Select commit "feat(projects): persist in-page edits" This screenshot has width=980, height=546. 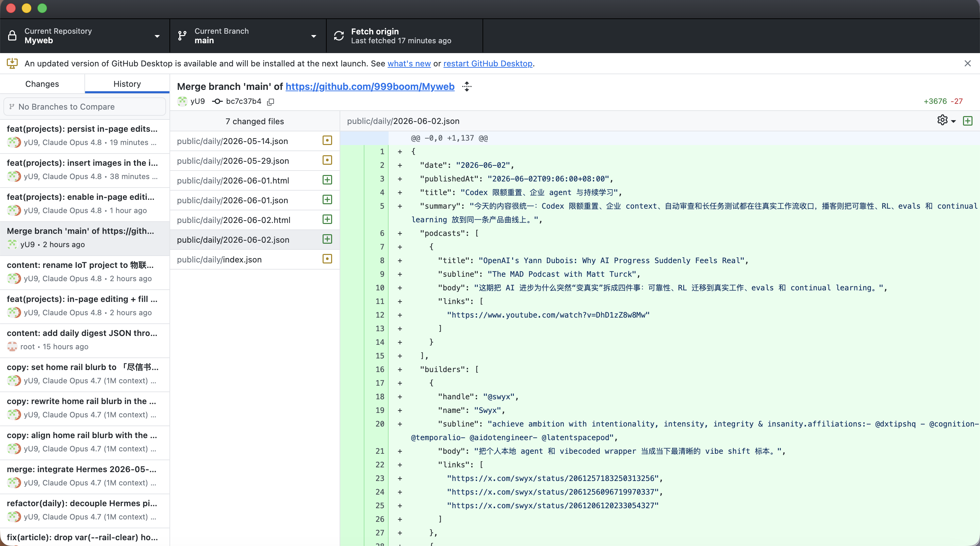(x=84, y=136)
